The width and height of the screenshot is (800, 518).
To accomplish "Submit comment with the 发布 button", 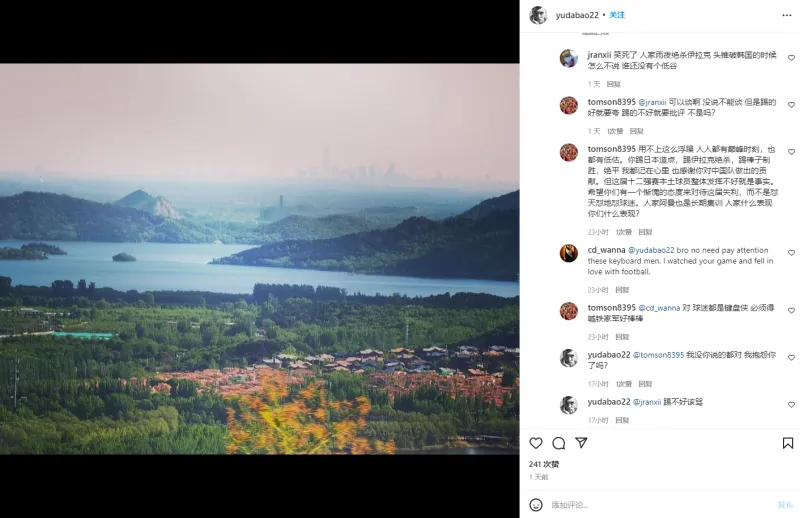I will click(785, 505).
